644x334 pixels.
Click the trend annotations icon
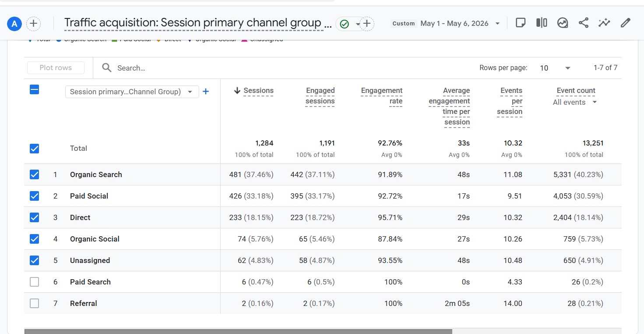point(563,23)
